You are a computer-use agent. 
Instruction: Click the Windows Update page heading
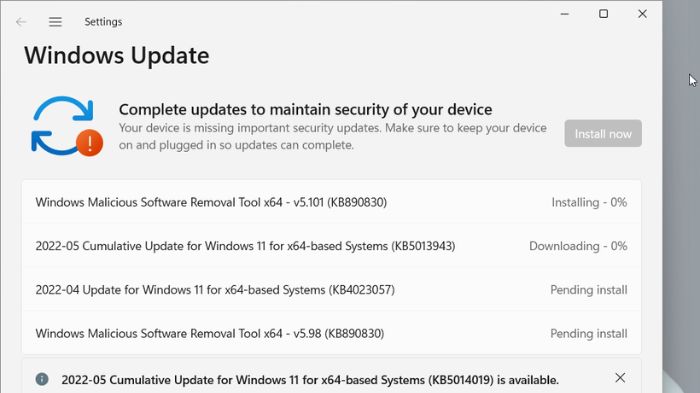(117, 56)
